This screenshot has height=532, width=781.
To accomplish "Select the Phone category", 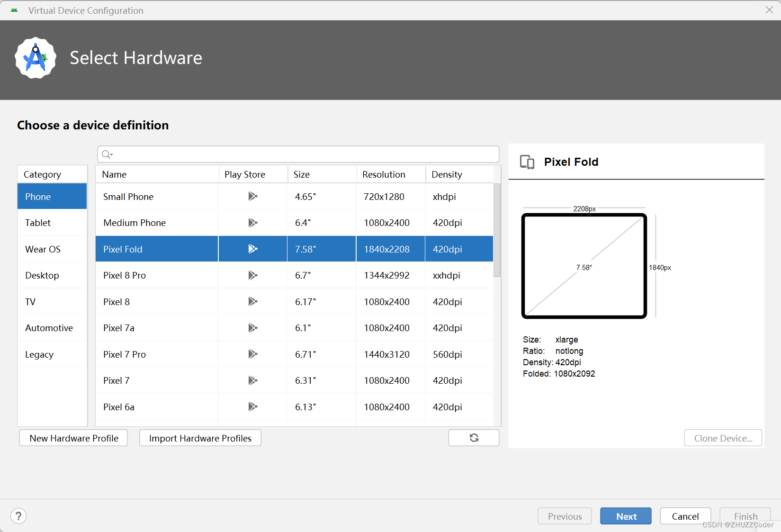I will point(52,197).
